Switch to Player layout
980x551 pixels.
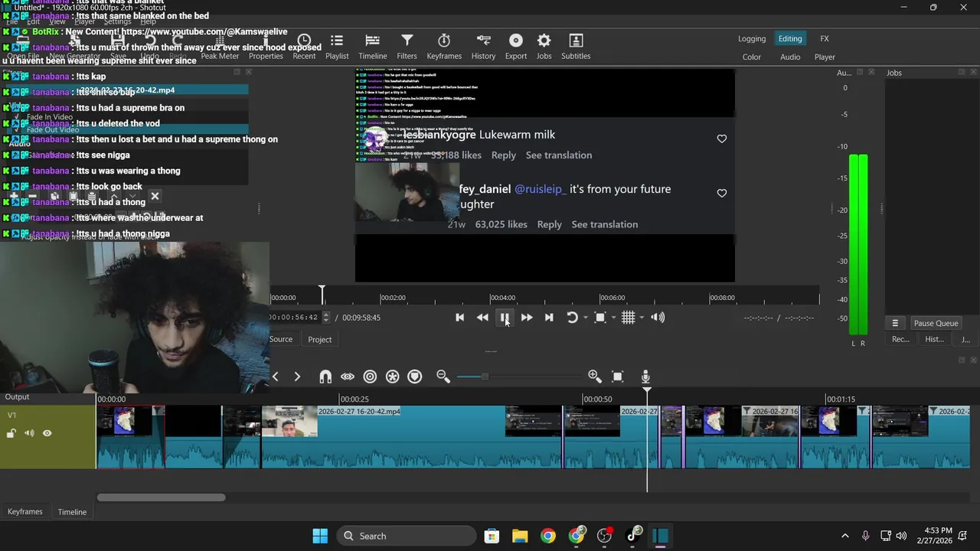coord(825,57)
